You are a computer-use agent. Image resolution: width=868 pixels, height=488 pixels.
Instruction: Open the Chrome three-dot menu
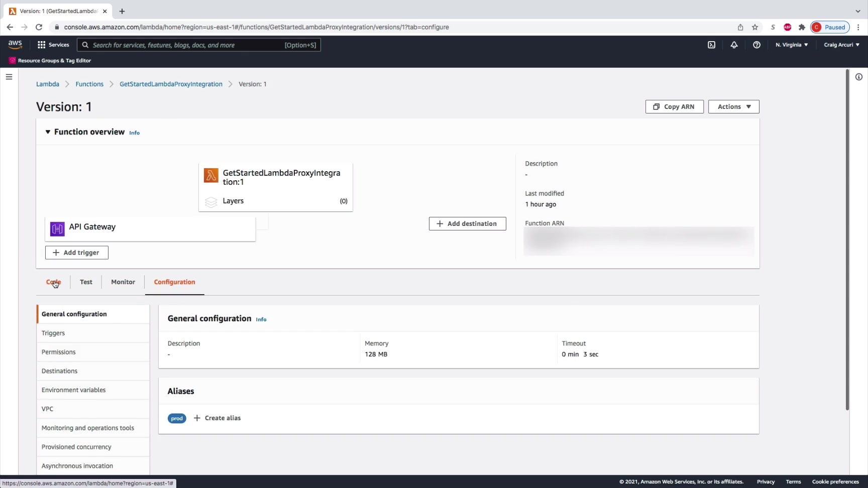click(x=858, y=27)
